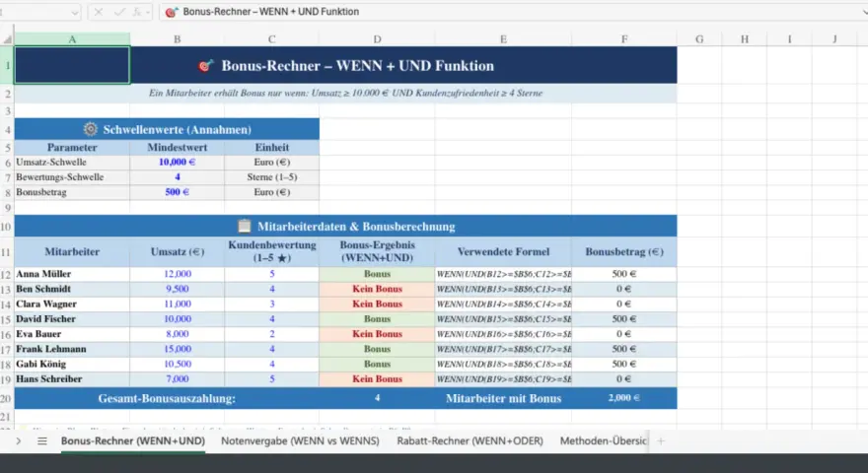Click the 'Sterne (1–5)' unit cell

[x=272, y=177]
